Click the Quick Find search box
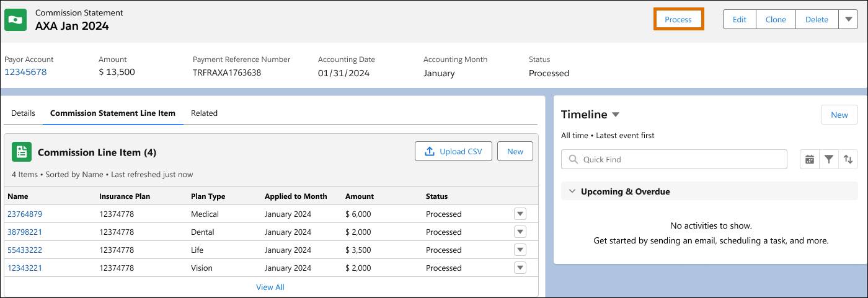Screen dimensions: 868x298 pyautogui.click(x=674, y=159)
